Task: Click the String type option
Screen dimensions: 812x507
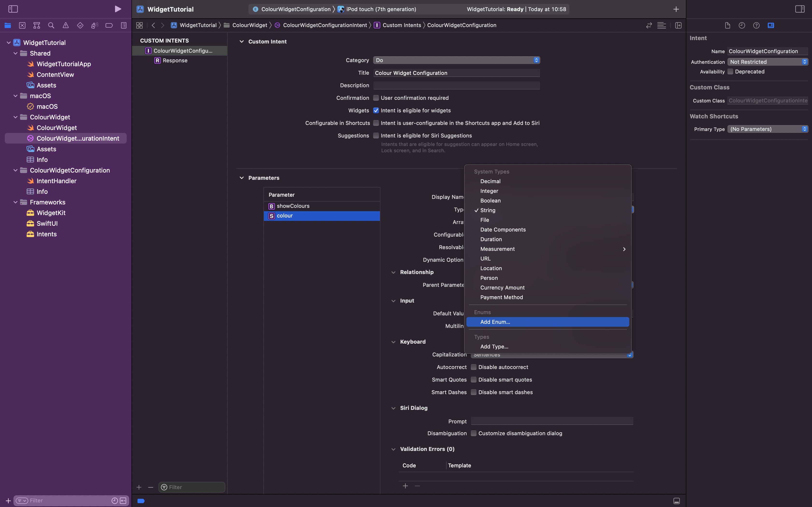Action: pos(488,210)
